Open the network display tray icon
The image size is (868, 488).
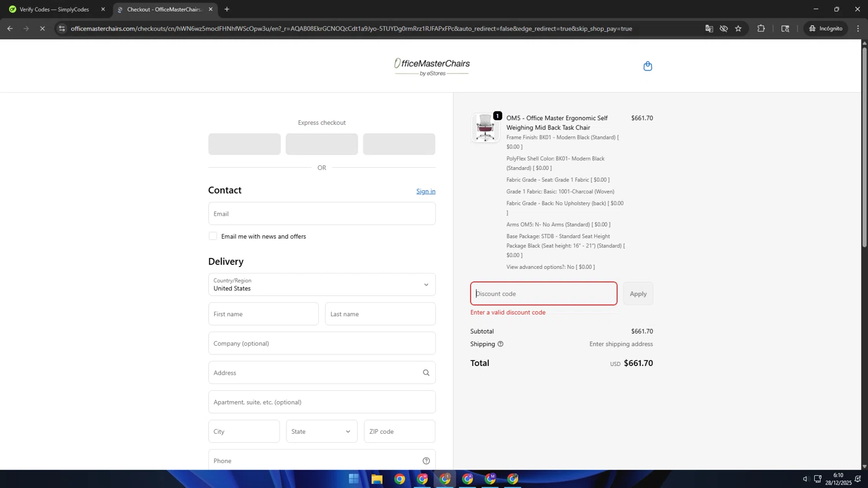818,479
